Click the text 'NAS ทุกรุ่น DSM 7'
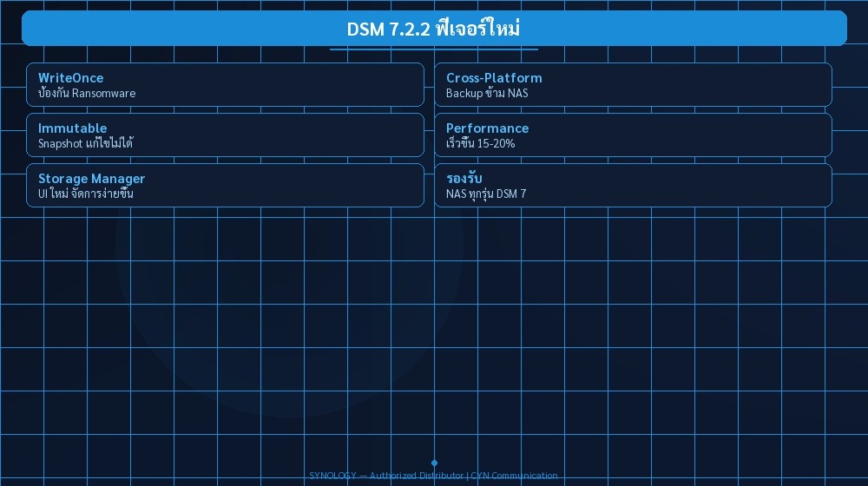The width and height of the screenshot is (868, 486). pyautogui.click(x=486, y=194)
